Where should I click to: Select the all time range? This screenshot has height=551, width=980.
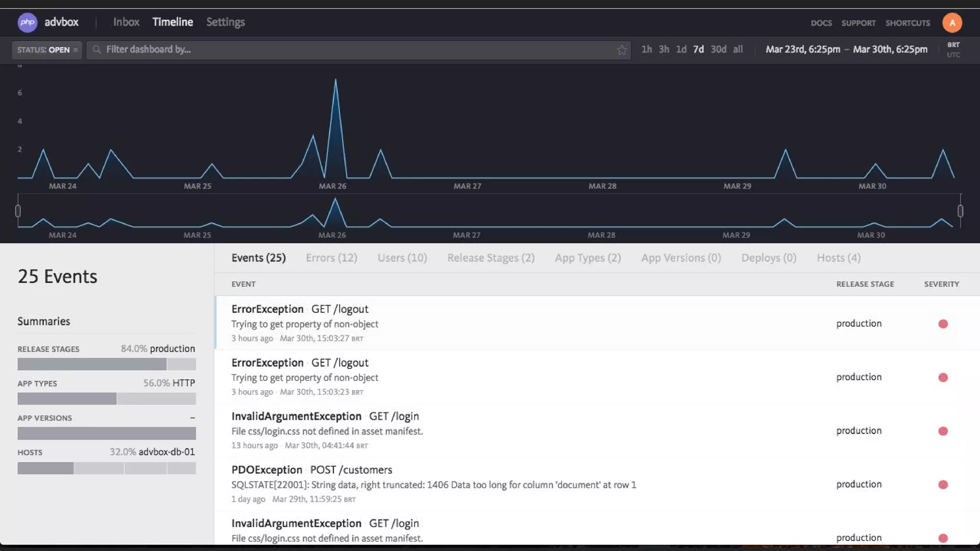pos(738,49)
